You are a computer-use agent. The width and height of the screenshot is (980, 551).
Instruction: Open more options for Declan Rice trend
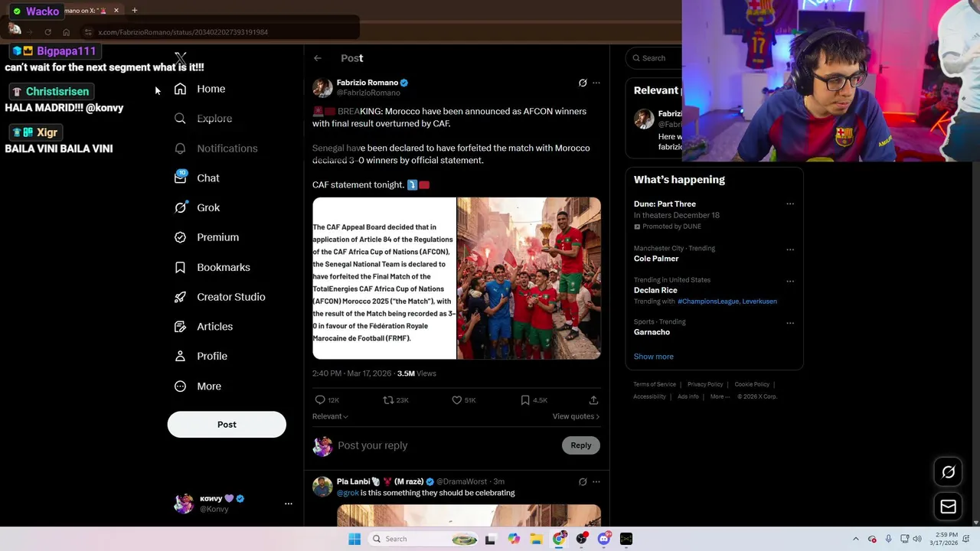(x=790, y=281)
